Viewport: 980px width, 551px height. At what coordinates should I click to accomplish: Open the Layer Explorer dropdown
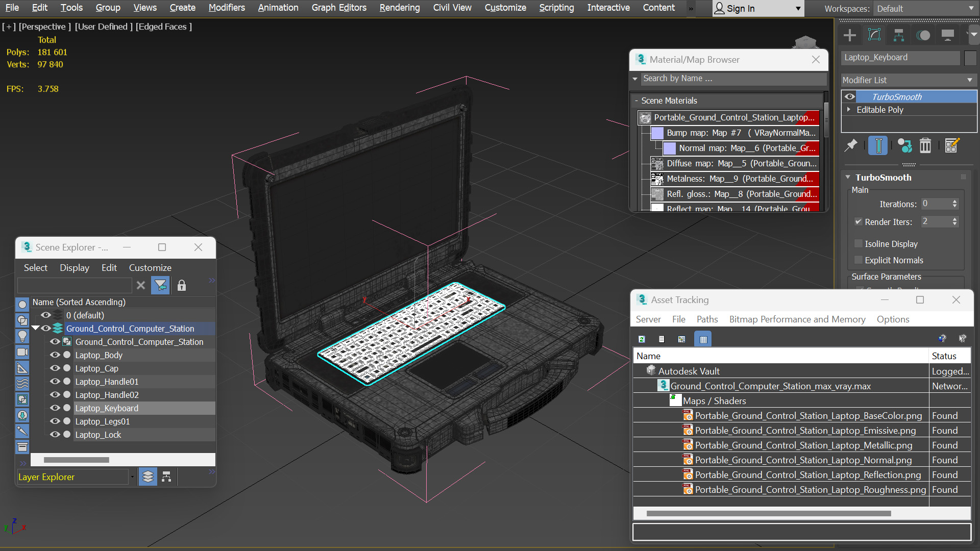(132, 477)
